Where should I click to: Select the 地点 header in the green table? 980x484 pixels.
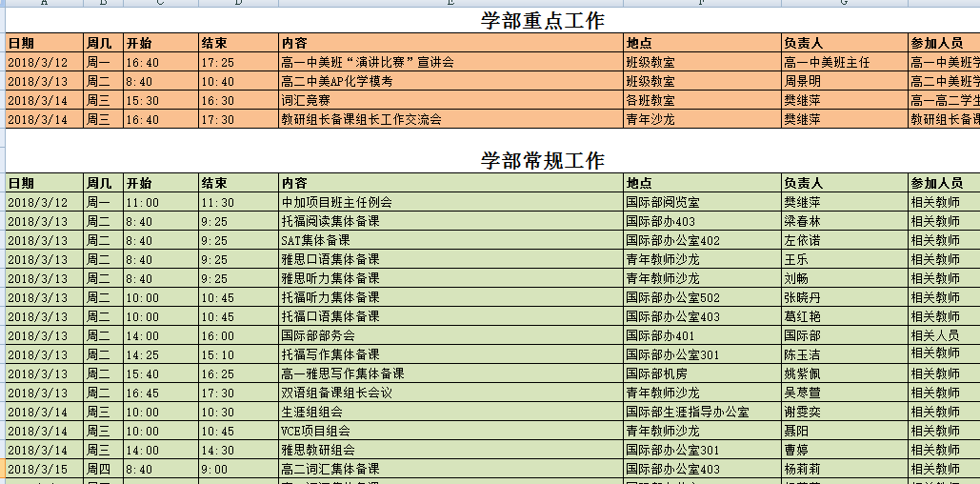tap(703, 183)
